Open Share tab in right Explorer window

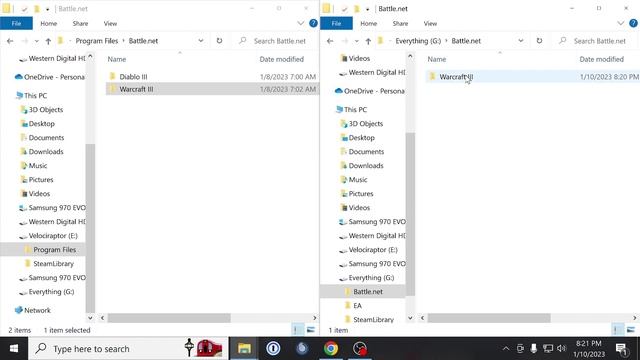pos(400,24)
